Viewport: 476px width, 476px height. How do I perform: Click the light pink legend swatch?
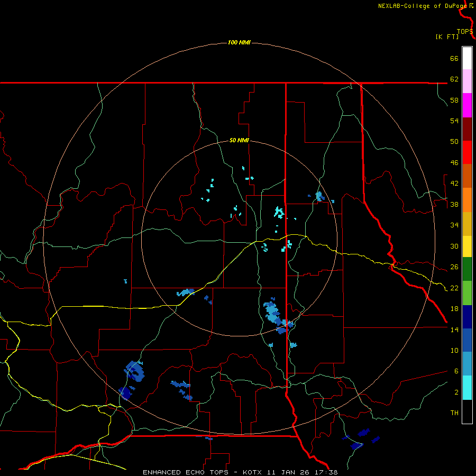467,81
